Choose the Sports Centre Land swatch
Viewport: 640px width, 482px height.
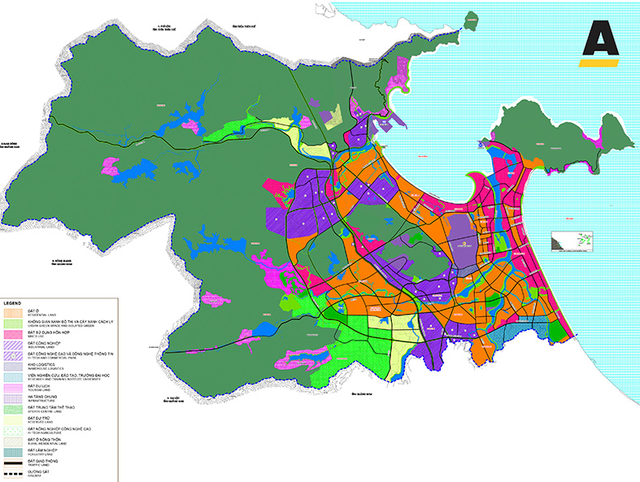pos(14,409)
